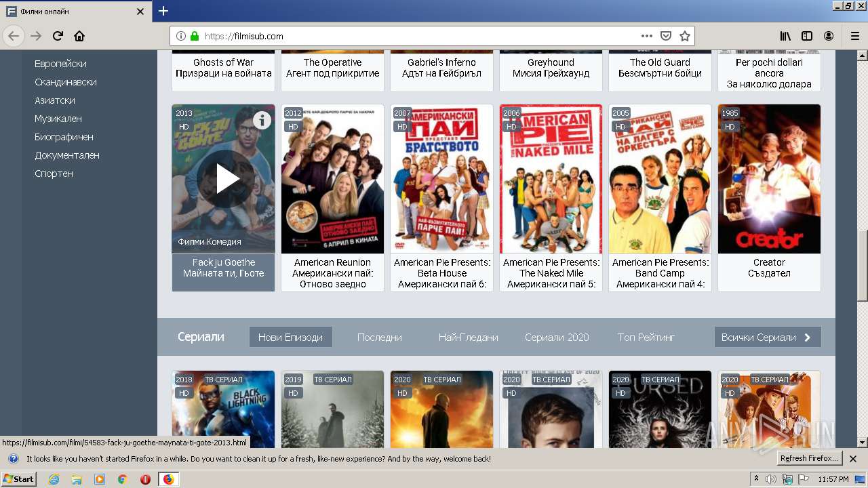Screen dimensions: 868x488
Task: Bookmark this page with the star
Action: (x=685, y=36)
